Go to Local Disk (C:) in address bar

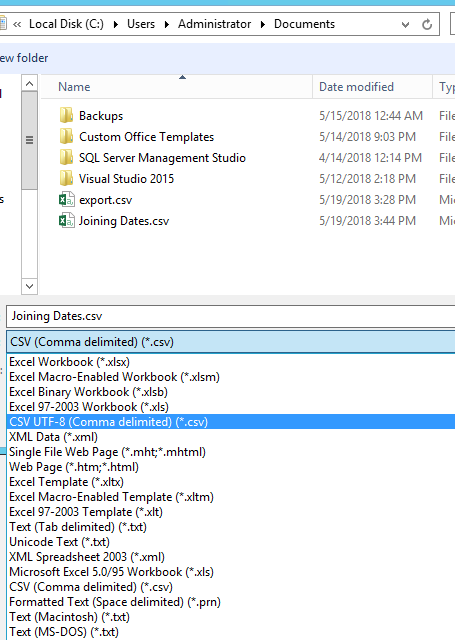point(66,24)
